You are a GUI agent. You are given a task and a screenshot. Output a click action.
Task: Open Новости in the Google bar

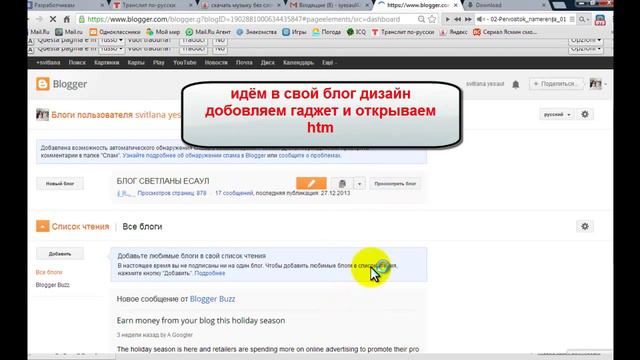point(216,62)
